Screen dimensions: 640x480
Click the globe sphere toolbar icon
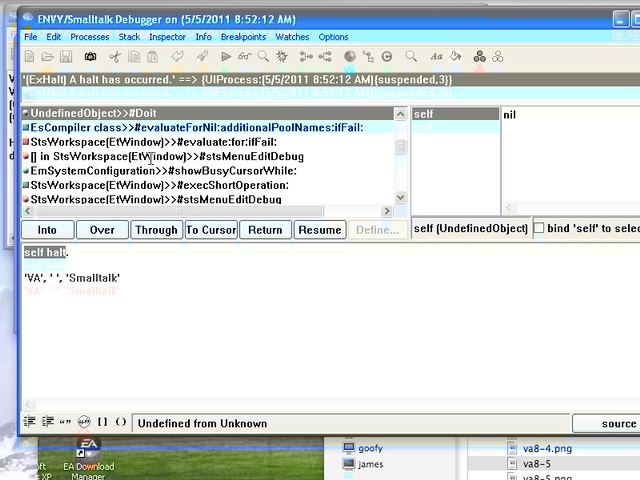pos(350,56)
